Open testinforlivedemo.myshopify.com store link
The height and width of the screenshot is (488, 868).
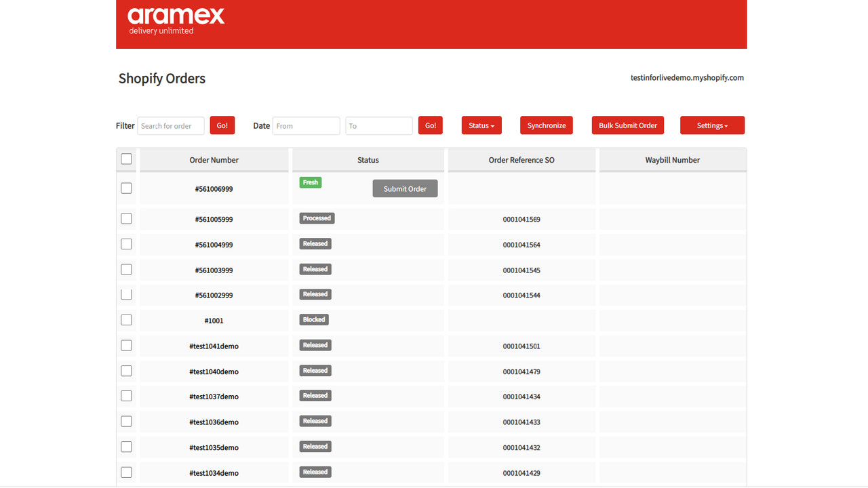[686, 77]
